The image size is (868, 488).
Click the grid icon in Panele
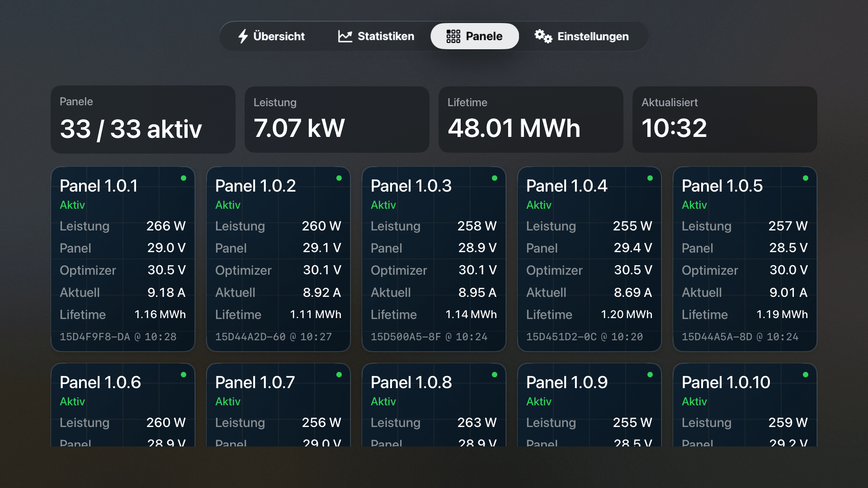453,36
